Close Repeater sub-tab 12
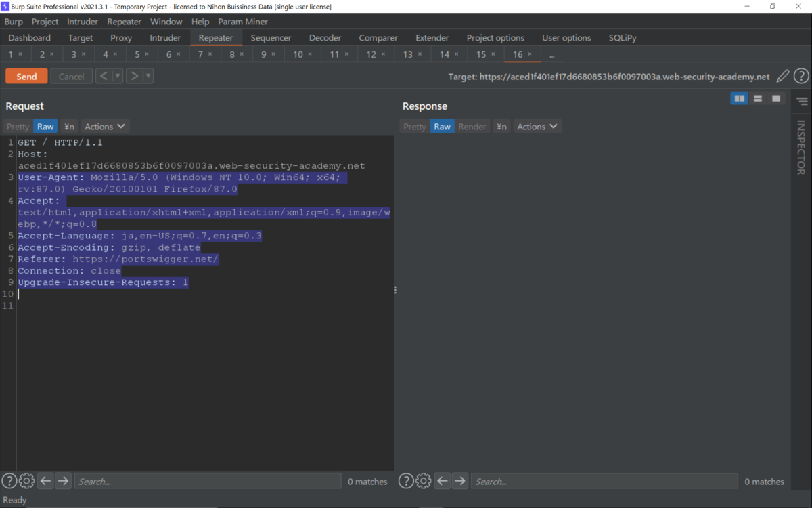Viewport: 812px width, 508px height. point(383,54)
